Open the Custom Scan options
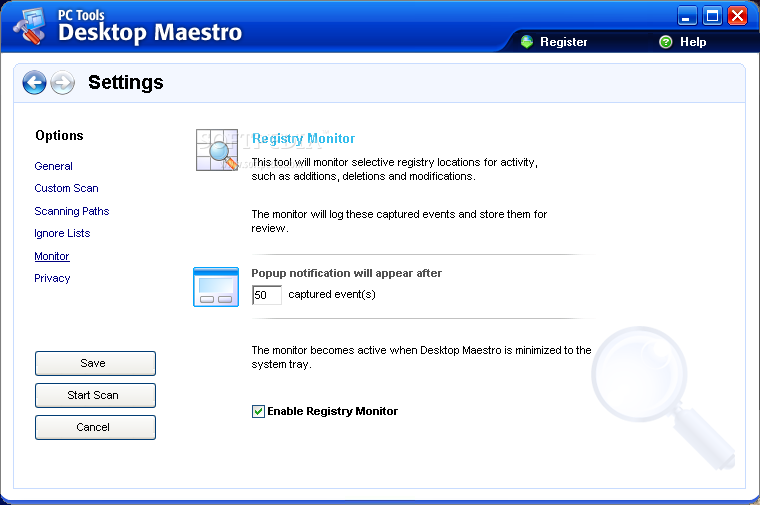The width and height of the screenshot is (760, 505). [66, 189]
